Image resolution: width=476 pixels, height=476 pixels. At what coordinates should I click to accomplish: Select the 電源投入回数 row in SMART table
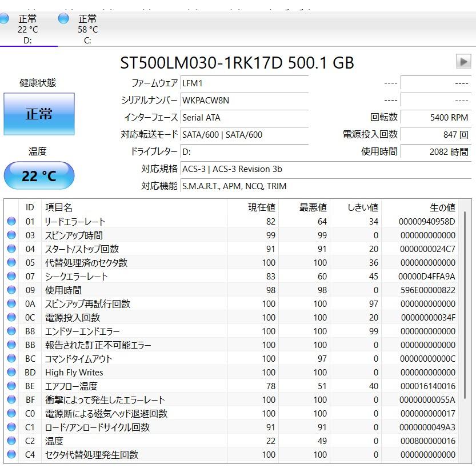click(x=232, y=317)
